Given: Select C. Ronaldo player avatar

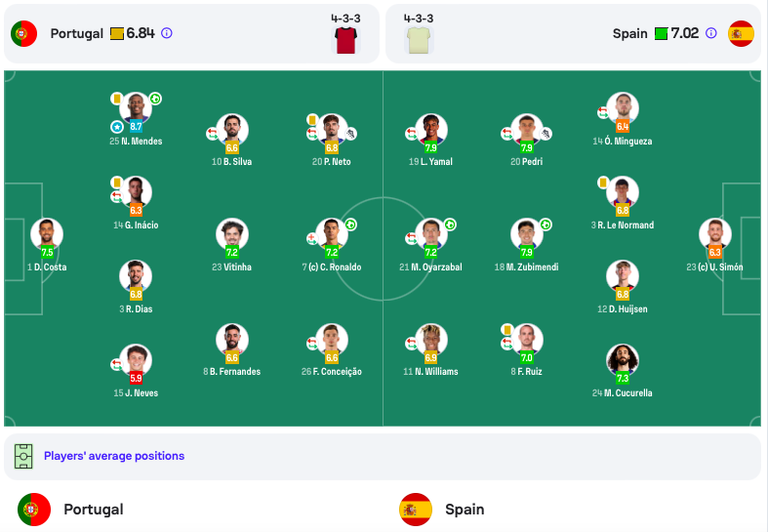Looking at the screenshot, I should tap(332, 233).
